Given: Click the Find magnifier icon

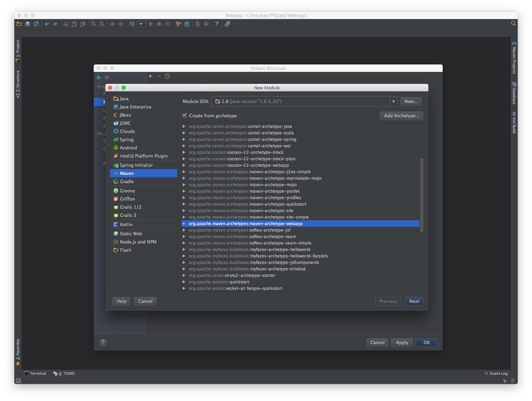Looking at the screenshot, I should [x=93, y=24].
